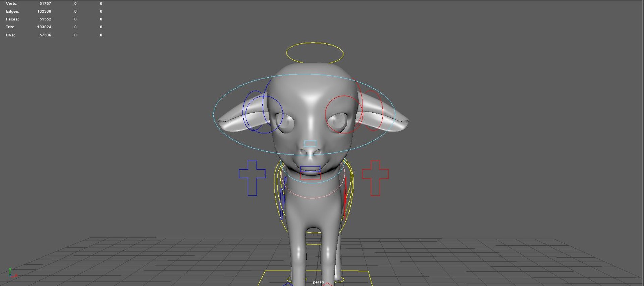644x286 pixels.
Task: Click the XYZ axis indicator gizmo
Action: coord(12,273)
